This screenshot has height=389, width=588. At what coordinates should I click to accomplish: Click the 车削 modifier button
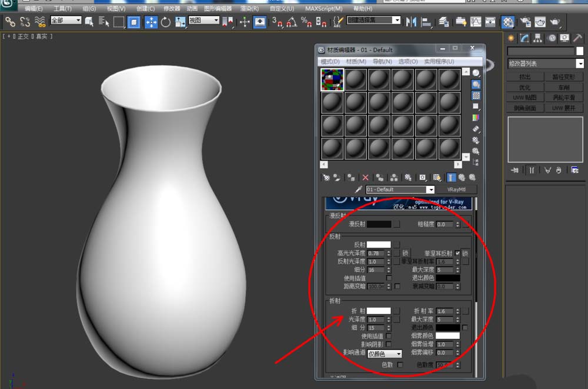tap(564, 87)
